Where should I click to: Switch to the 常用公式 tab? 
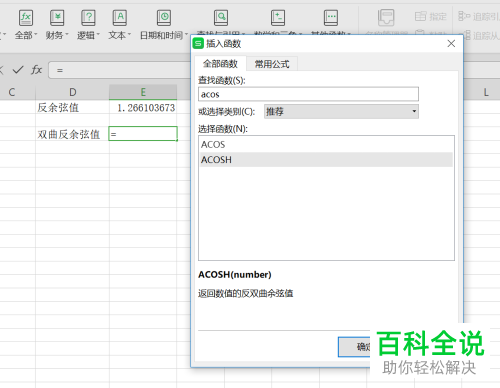[272, 64]
